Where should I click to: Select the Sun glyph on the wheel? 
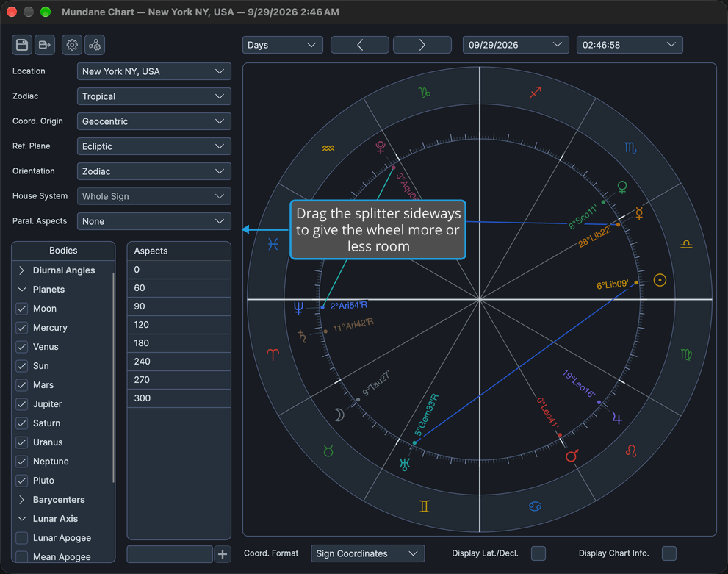click(x=660, y=280)
